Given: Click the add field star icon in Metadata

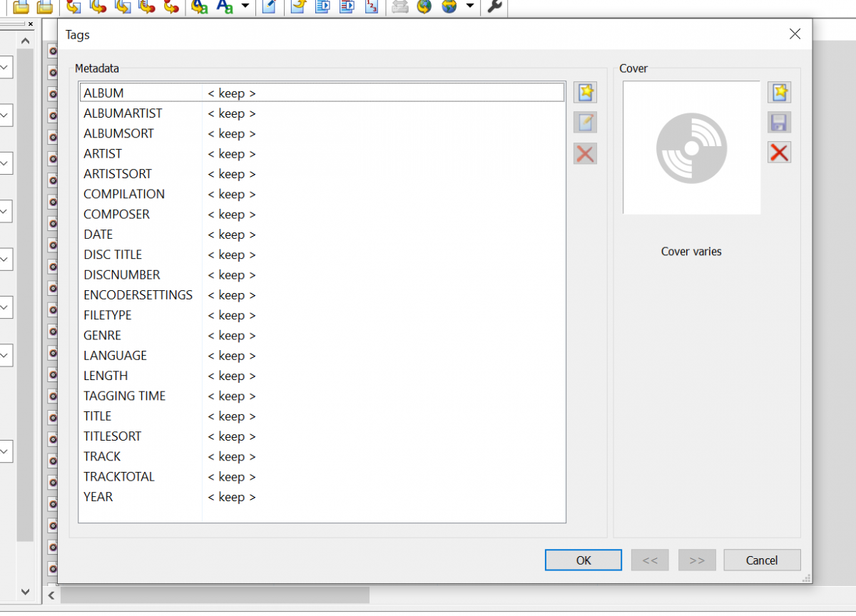Looking at the screenshot, I should (x=585, y=92).
